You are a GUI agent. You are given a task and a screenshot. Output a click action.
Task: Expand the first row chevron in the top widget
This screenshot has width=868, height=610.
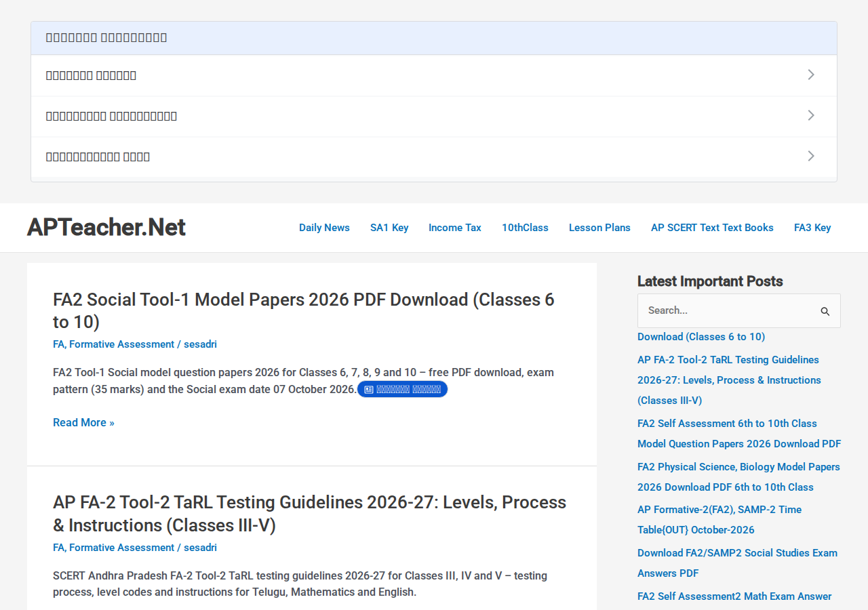[x=811, y=75]
